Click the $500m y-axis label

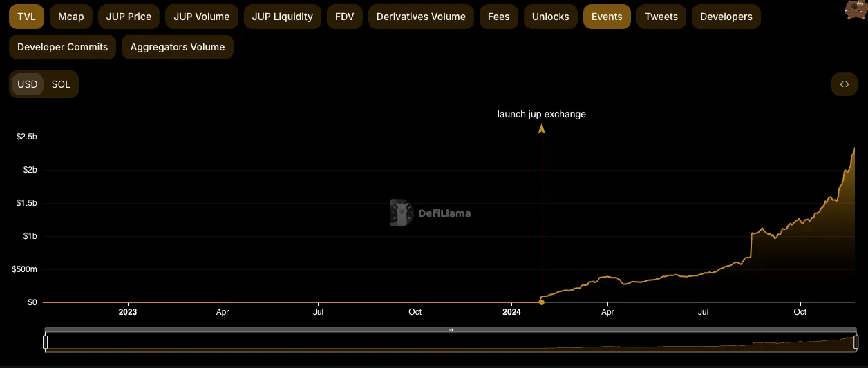pos(24,269)
